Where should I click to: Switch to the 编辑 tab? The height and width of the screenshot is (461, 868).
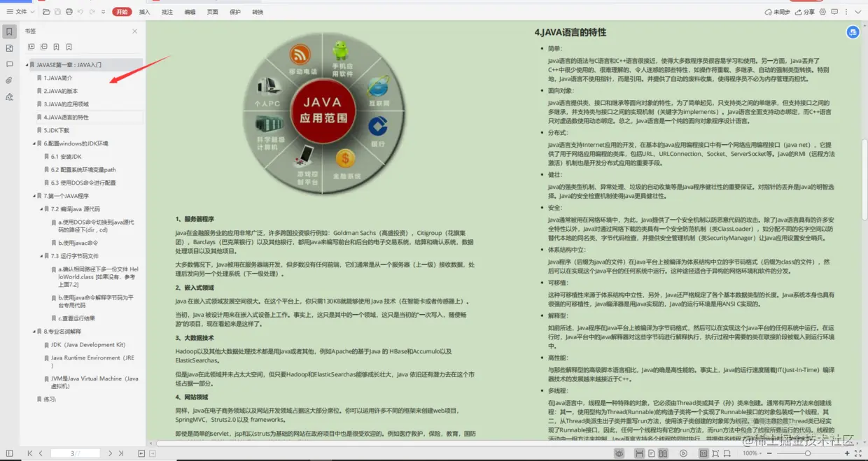(190, 12)
